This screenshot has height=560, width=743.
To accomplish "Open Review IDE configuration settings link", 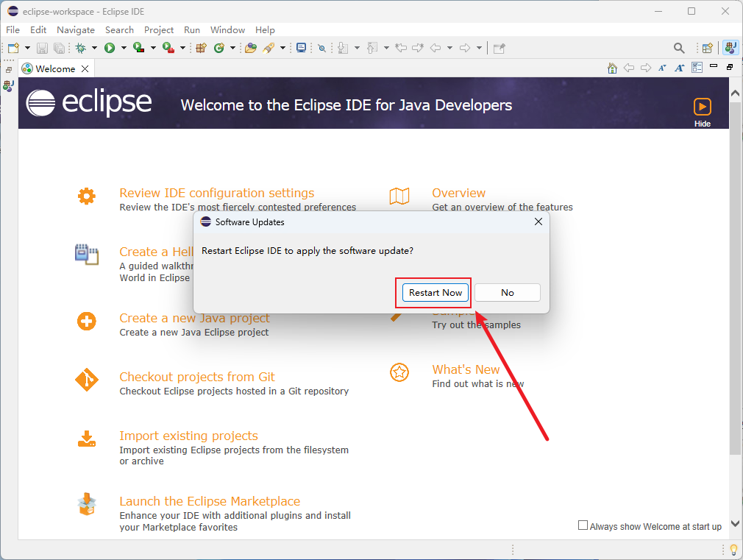I will (216, 193).
